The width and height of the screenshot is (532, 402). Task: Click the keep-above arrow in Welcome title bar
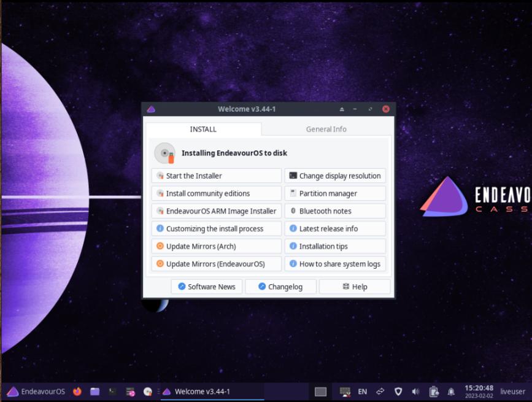[x=342, y=109]
